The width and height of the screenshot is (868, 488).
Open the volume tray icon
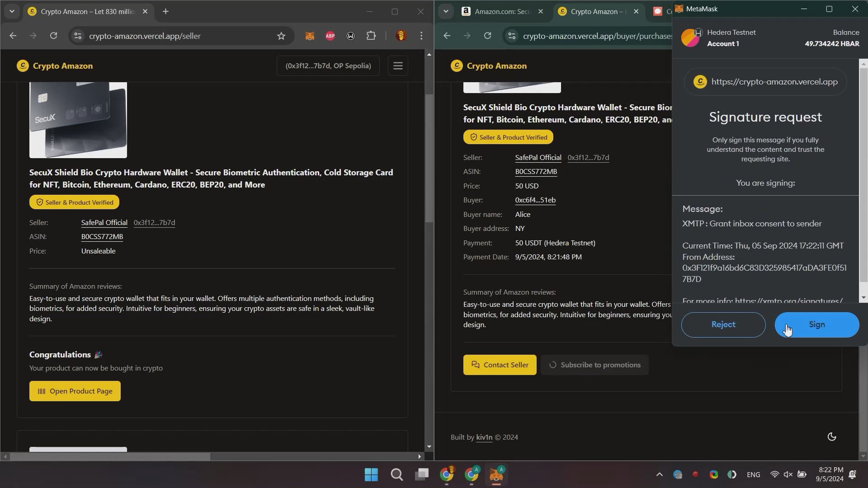[788, 474]
